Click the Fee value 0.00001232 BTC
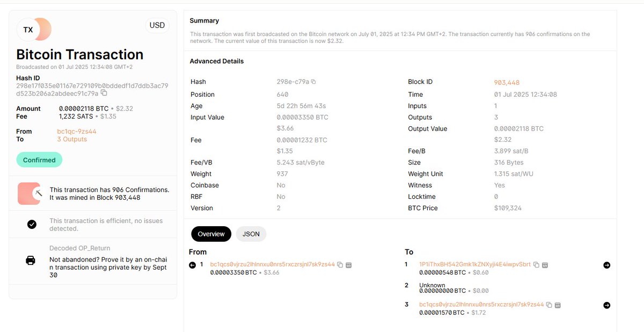 click(x=302, y=140)
